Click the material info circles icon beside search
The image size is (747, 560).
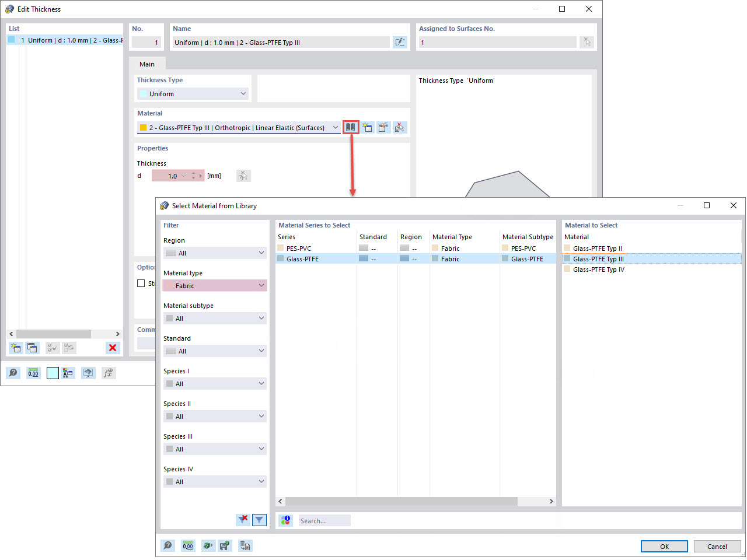point(285,520)
